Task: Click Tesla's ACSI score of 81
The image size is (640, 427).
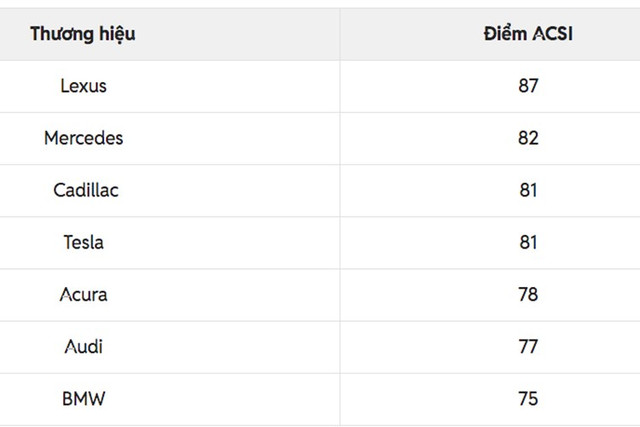Action: tap(528, 242)
